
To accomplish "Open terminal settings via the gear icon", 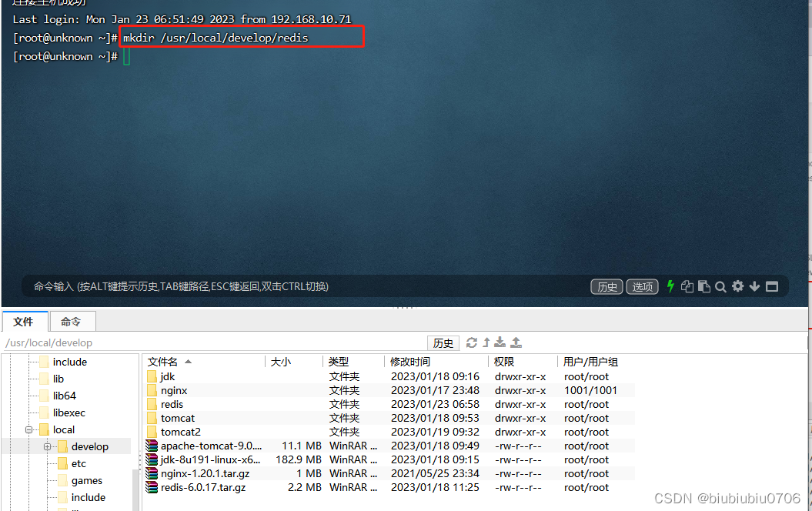I will (737, 286).
